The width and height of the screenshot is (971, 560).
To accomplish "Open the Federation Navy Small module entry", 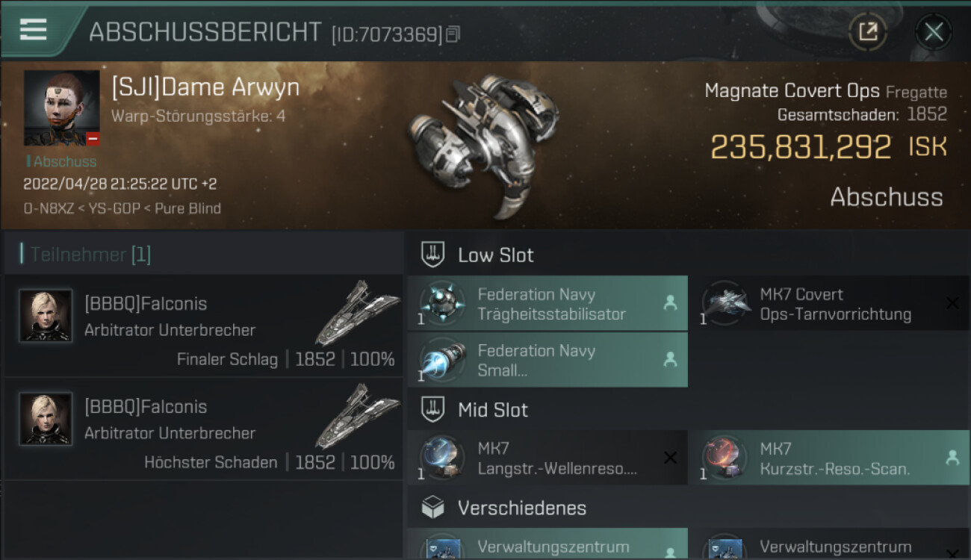I will (x=547, y=360).
